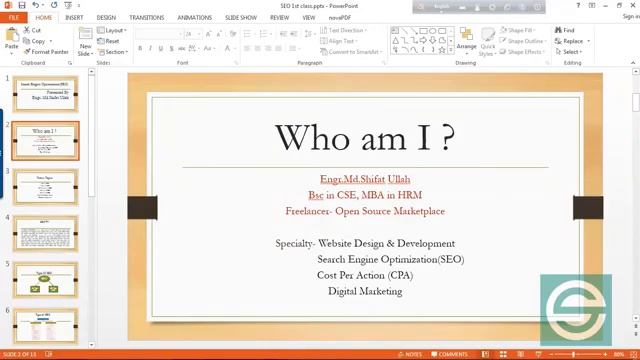Pick the star shape in the shapes gallery
This screenshot has height=360, width=640.
442,50
